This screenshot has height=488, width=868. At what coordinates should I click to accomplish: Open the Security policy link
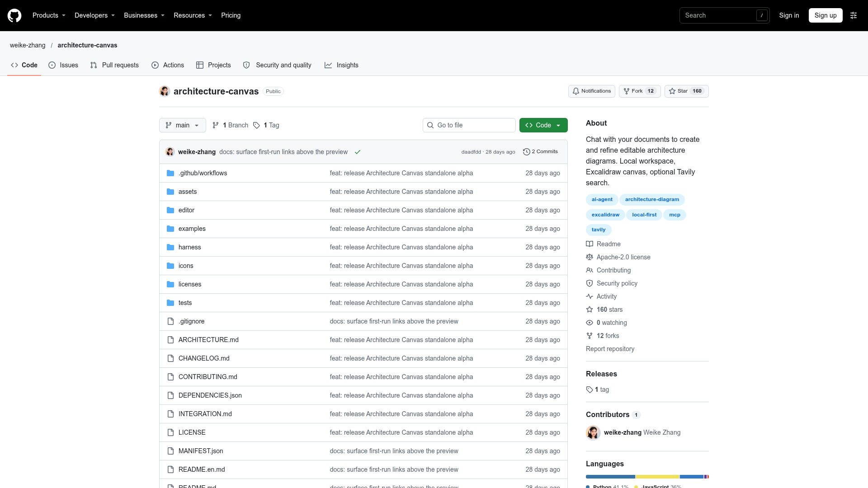[x=612, y=283]
